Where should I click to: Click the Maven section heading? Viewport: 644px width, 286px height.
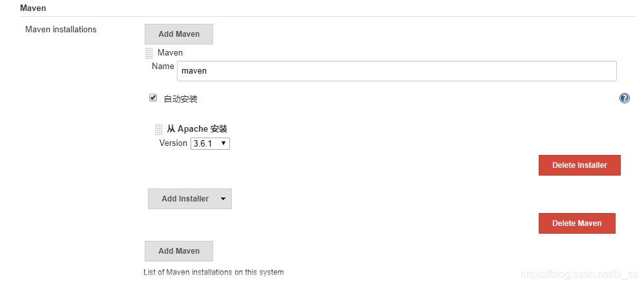pos(33,8)
